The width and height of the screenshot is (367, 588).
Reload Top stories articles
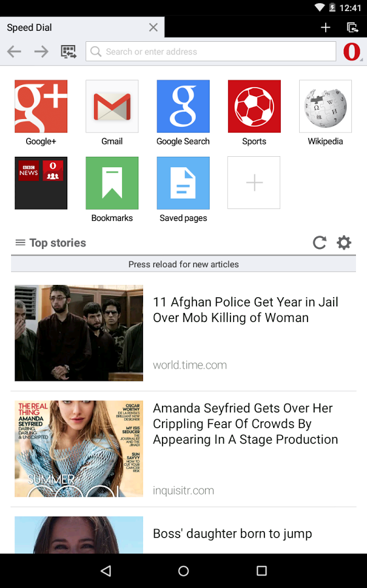tap(319, 242)
